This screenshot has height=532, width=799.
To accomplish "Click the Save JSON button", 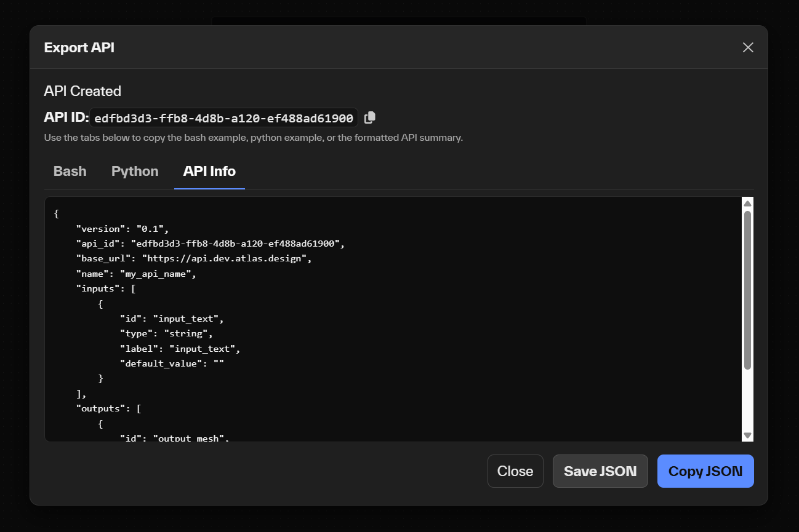I will click(600, 471).
